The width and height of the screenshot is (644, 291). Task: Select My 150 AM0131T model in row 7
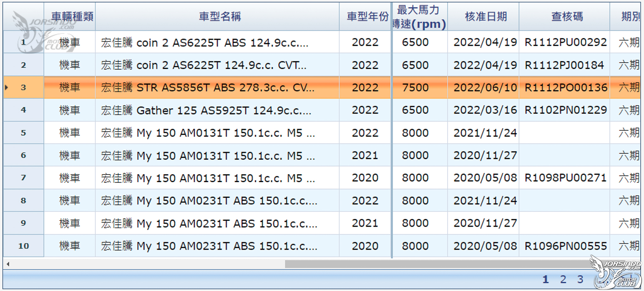pos(208,178)
